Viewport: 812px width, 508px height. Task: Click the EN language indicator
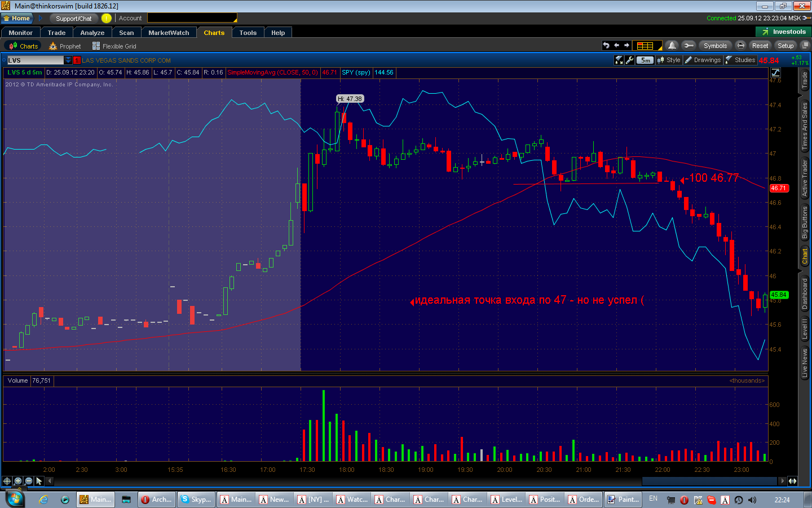(653, 499)
